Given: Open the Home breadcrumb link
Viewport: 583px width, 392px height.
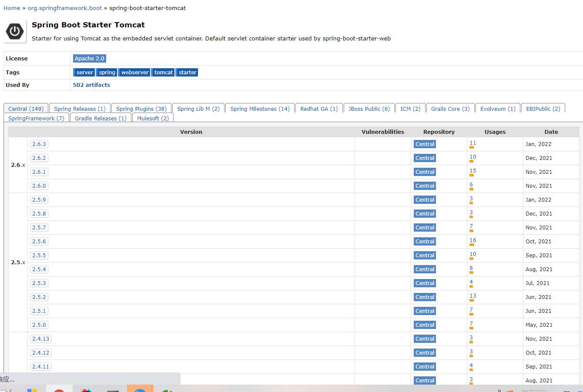Looking at the screenshot, I should point(11,8).
